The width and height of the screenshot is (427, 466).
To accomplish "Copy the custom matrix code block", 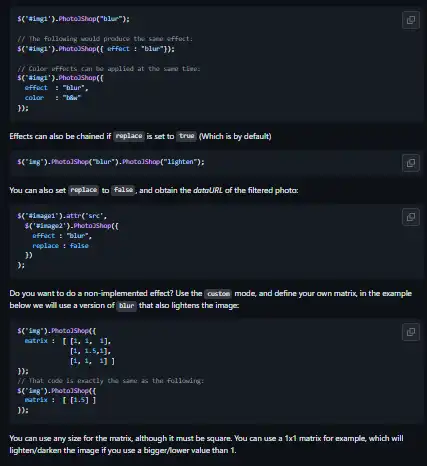I will pyautogui.click(x=411, y=332).
